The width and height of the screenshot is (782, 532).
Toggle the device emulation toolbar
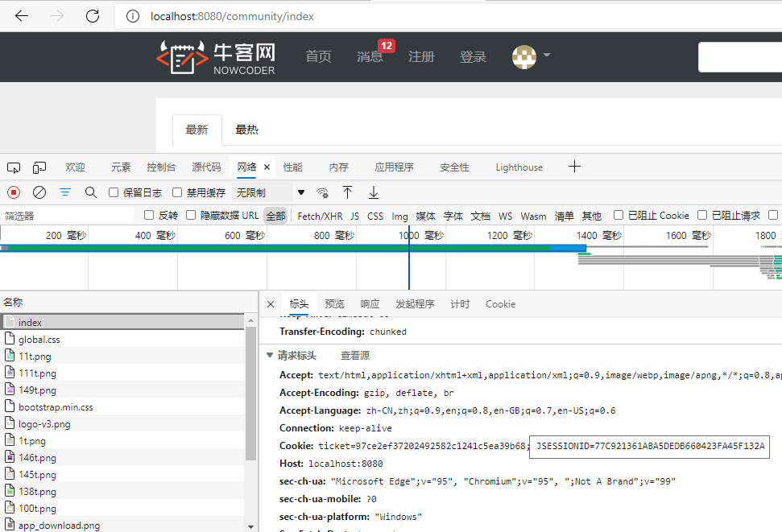[x=39, y=167]
